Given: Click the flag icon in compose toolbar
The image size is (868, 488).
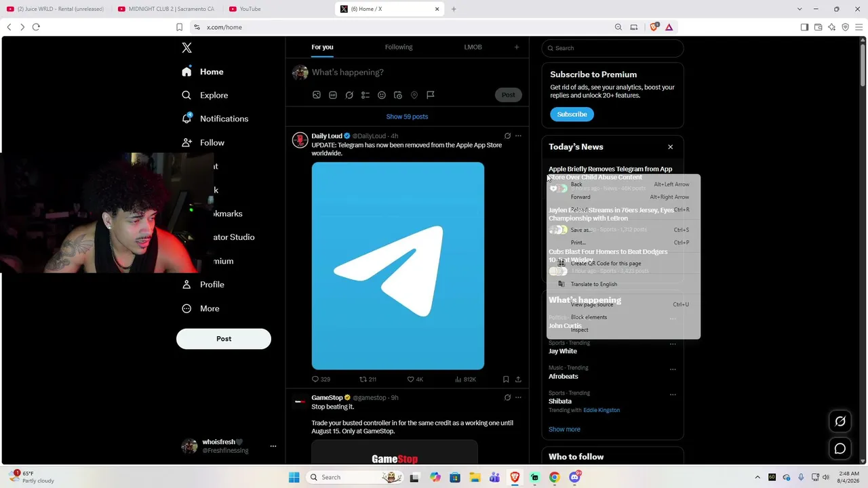Looking at the screenshot, I should (431, 95).
